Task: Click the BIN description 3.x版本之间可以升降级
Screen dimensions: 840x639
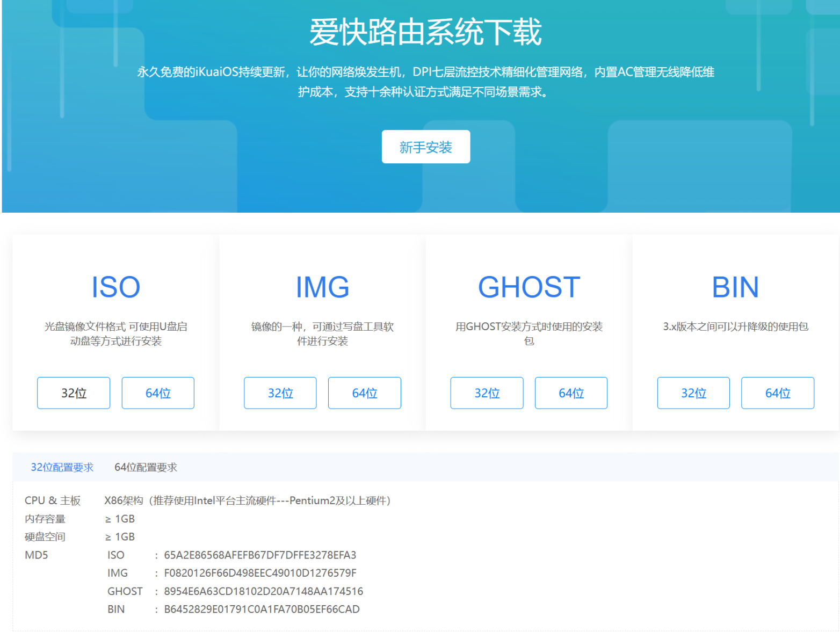Action: click(735, 326)
